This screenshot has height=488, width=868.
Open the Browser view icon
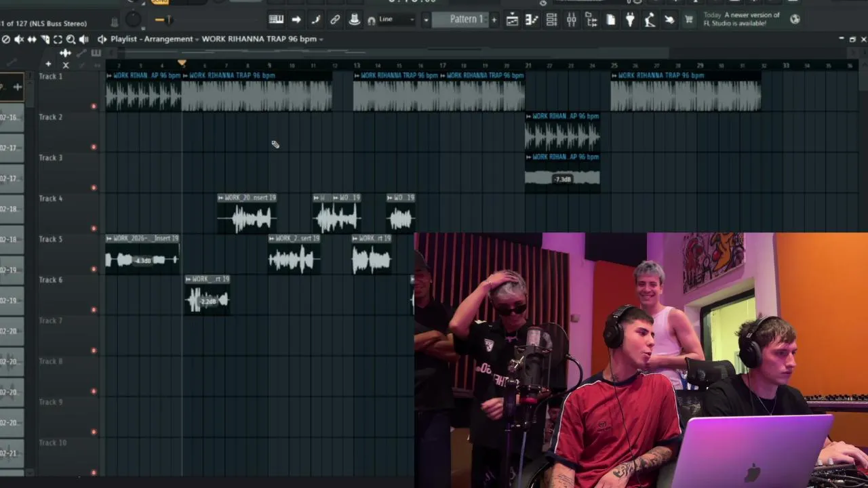[591, 20]
